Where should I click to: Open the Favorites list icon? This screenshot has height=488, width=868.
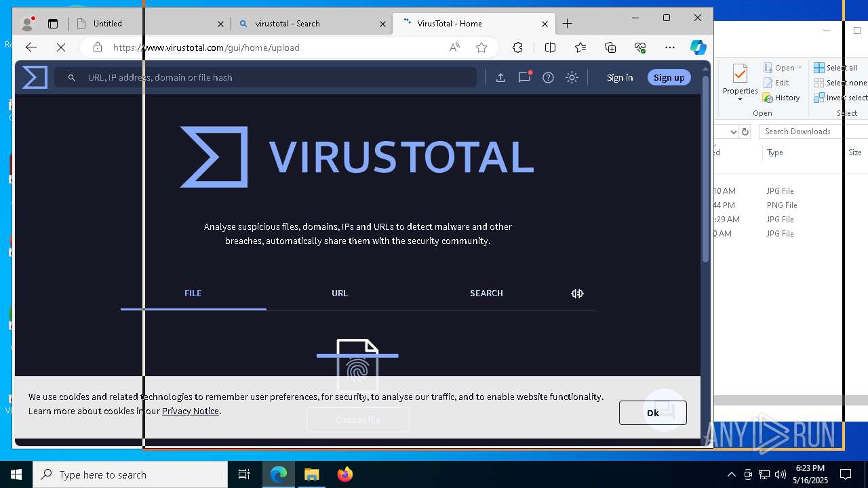click(x=580, y=47)
